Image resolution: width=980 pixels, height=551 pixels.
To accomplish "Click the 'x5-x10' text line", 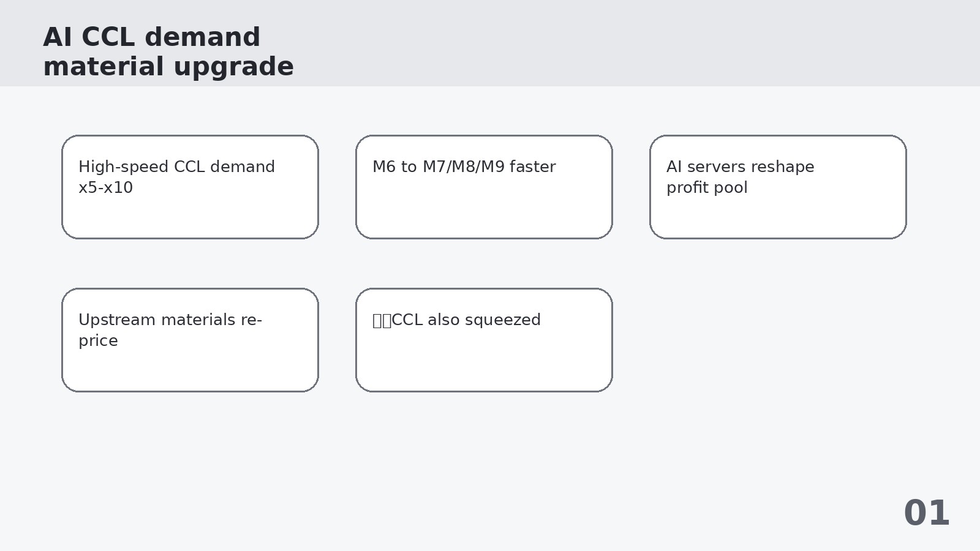I will point(105,188).
